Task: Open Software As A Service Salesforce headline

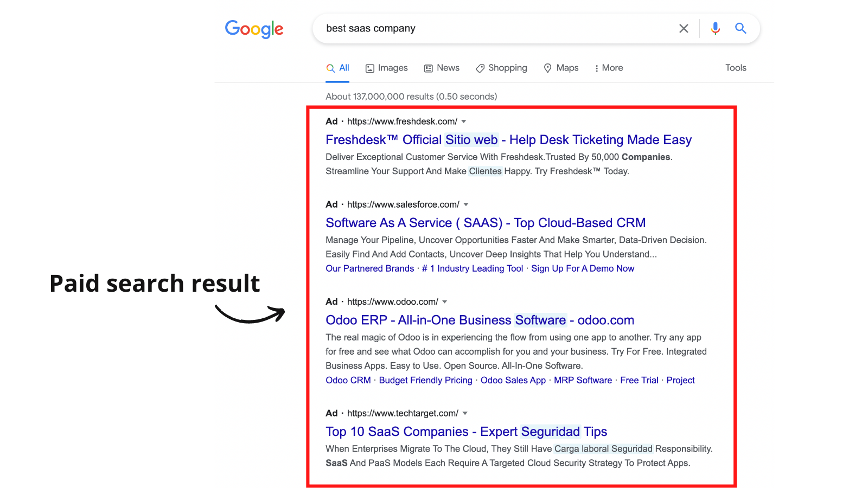Action: coord(486,223)
